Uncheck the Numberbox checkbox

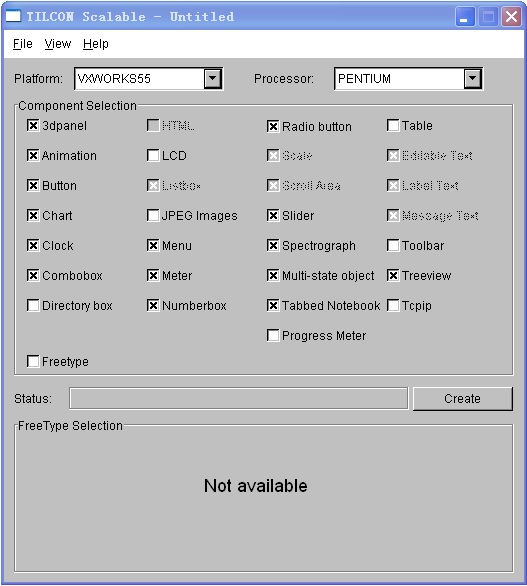(153, 305)
